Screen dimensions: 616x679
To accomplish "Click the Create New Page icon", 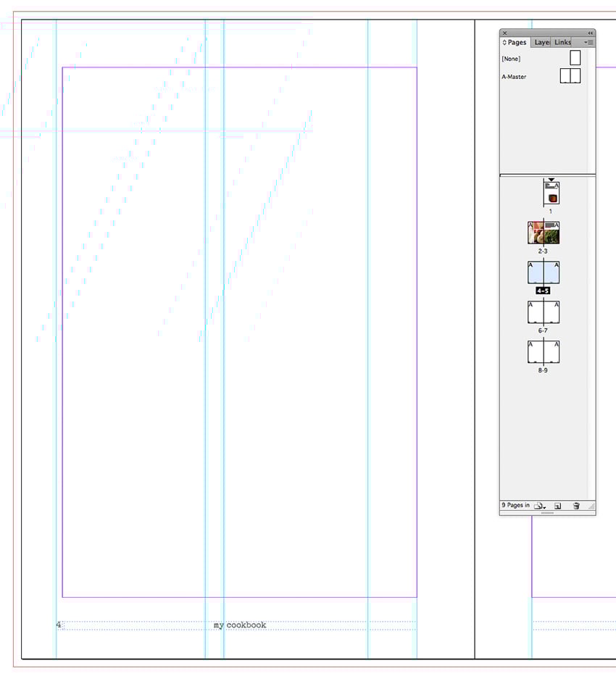I will 557,505.
